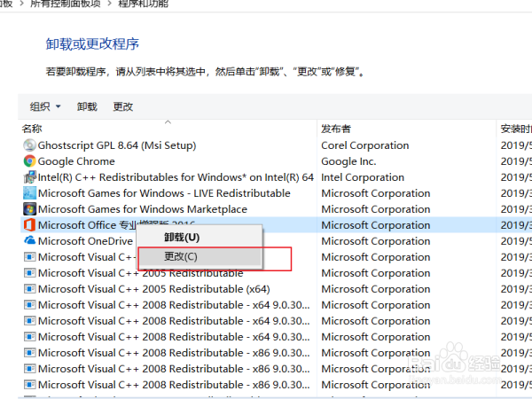Click the Games for Windows Marketplace icon
532x399 pixels.
click(29, 209)
